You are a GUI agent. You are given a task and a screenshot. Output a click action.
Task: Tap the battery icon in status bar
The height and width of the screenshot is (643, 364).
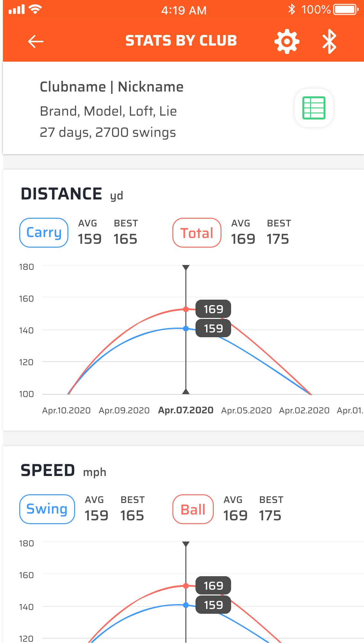tap(346, 10)
